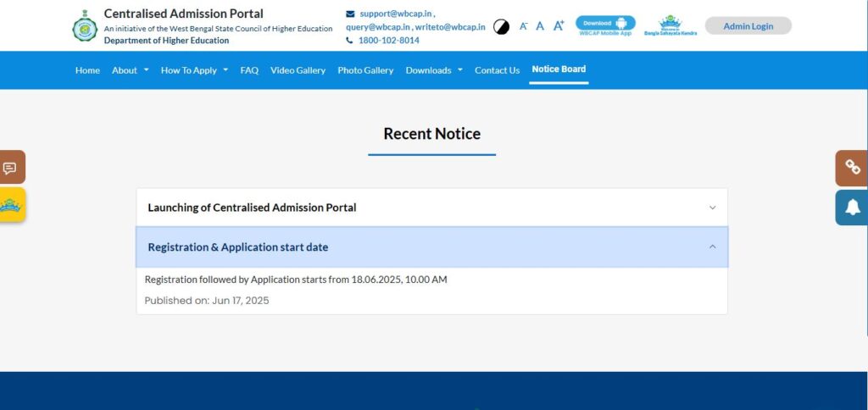Click the Admin Login button

coord(748,26)
